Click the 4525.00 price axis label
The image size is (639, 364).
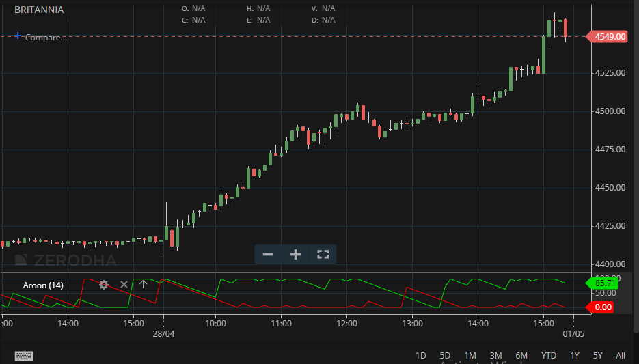610,73
